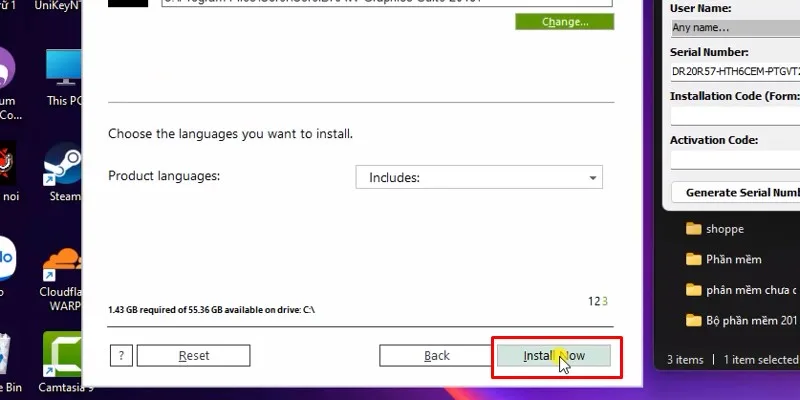Screen dimensions: 800x400
Task: Click the phần mềm chưa c... folder icon
Action: click(x=694, y=290)
